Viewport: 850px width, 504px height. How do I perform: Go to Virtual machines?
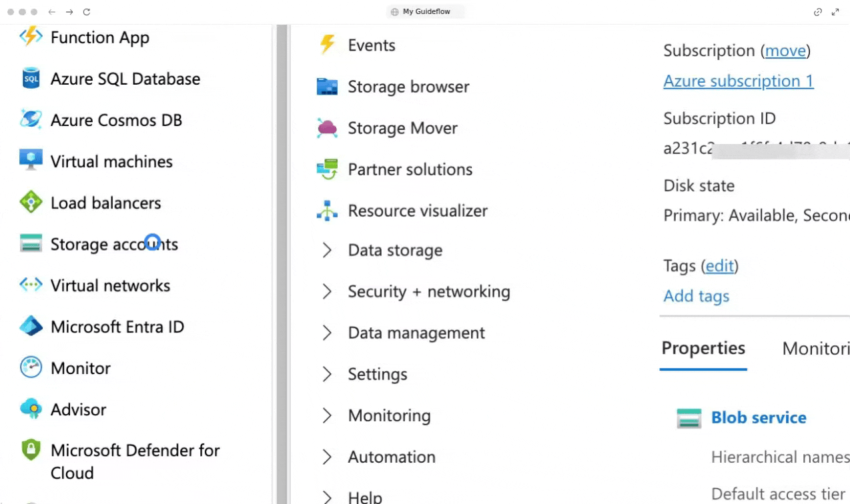tap(111, 161)
